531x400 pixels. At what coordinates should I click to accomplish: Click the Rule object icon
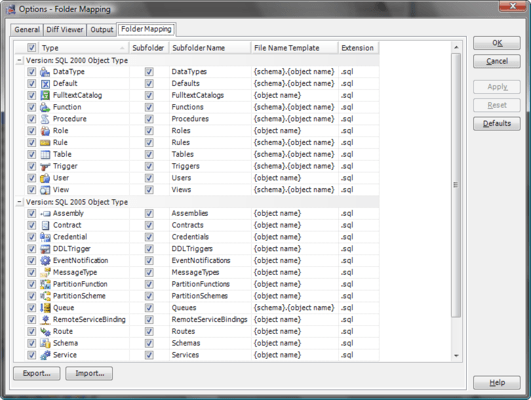pos(45,143)
